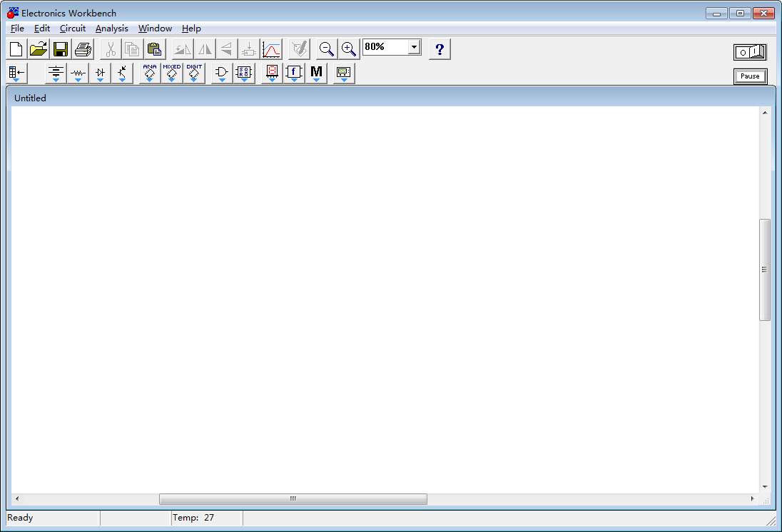Viewport: 782px width, 532px height.
Task: Display analysis graphs icon
Action: coord(271,49)
